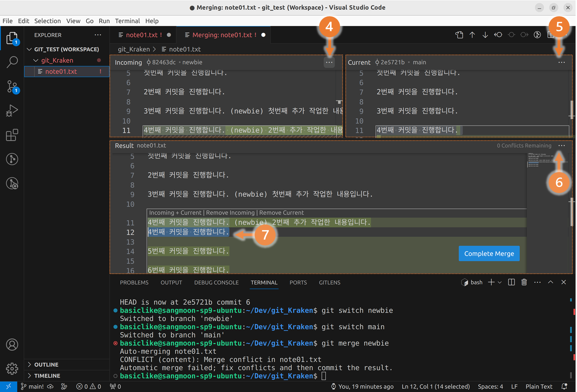Open the remote window indicator in status bar
Viewport: 577px width, 392px height.
click(x=8, y=386)
